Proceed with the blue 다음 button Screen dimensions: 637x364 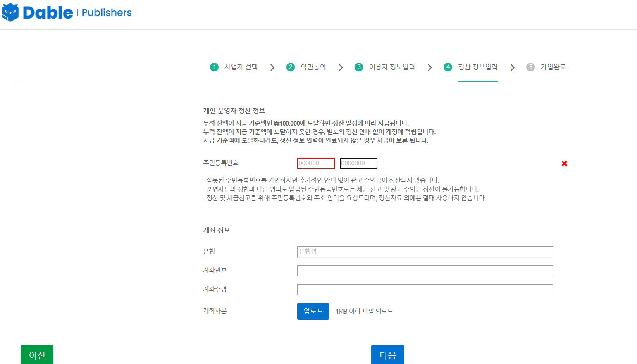click(387, 355)
